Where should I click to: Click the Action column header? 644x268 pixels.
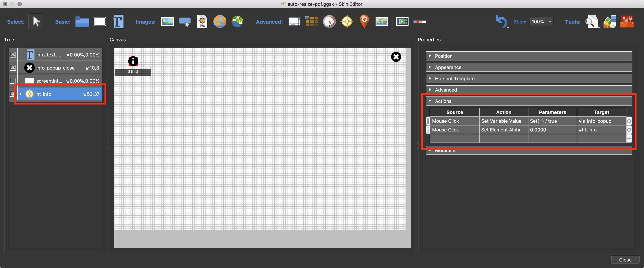tap(504, 112)
